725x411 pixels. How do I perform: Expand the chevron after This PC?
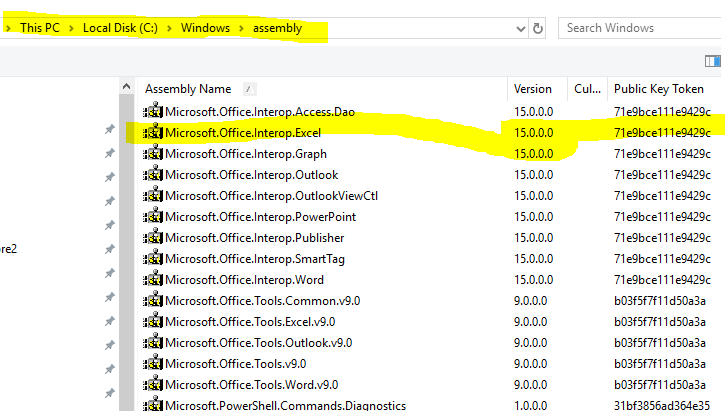tap(71, 28)
